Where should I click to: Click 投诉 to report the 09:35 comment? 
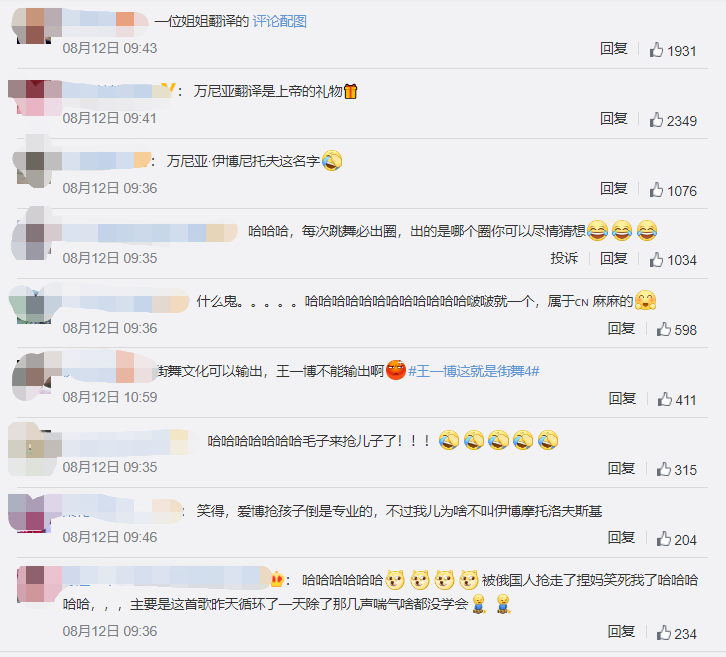[564, 258]
